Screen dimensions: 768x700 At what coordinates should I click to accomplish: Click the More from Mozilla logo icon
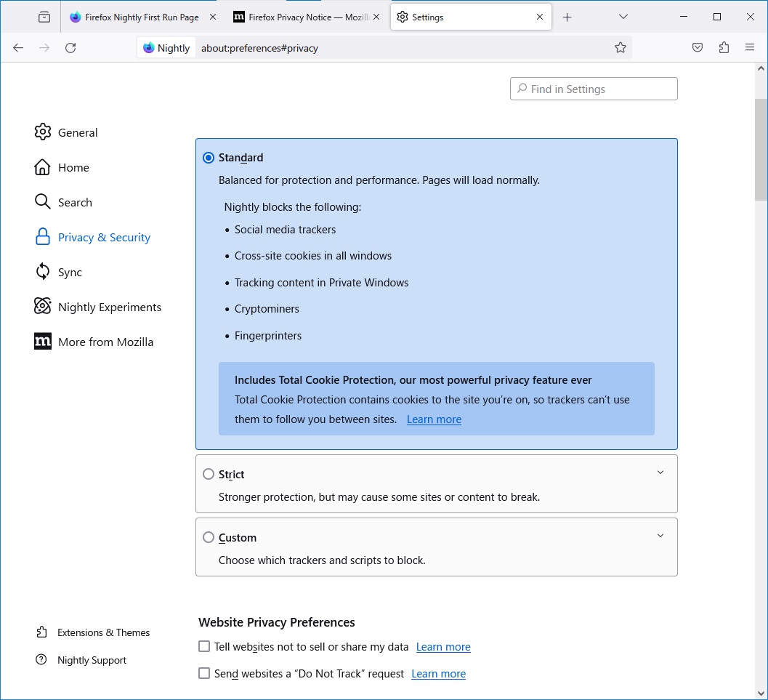(x=43, y=342)
